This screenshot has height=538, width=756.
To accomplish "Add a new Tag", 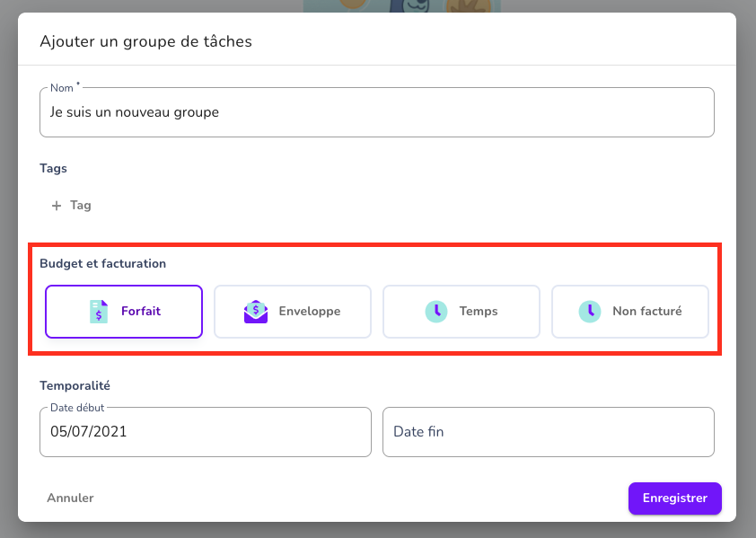I will [x=71, y=206].
